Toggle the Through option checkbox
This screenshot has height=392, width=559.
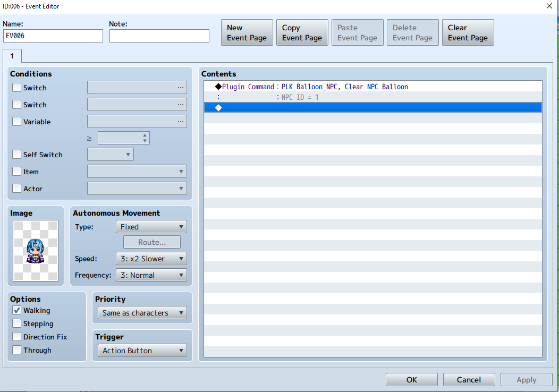17,350
